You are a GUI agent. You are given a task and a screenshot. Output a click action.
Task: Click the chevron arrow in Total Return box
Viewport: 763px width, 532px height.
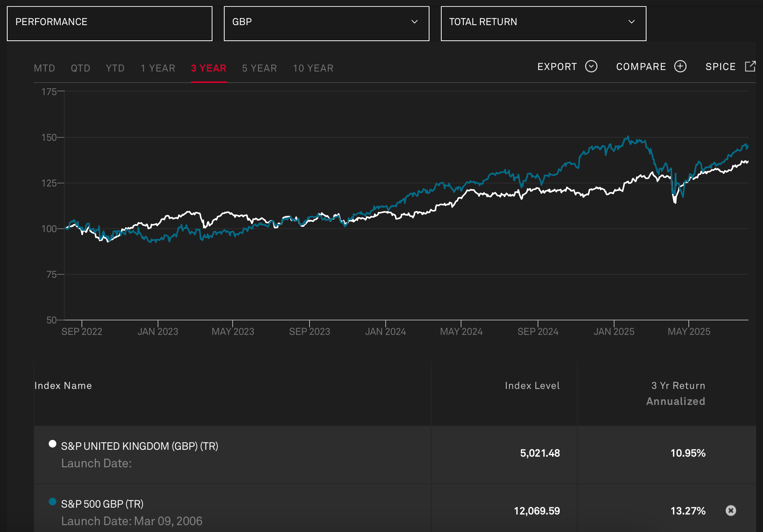631,22
